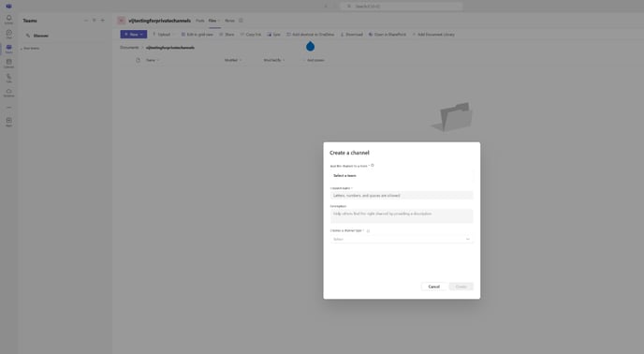Screen dimensions: 644x354
Task: Click into the channel name input field
Action: pos(402,196)
